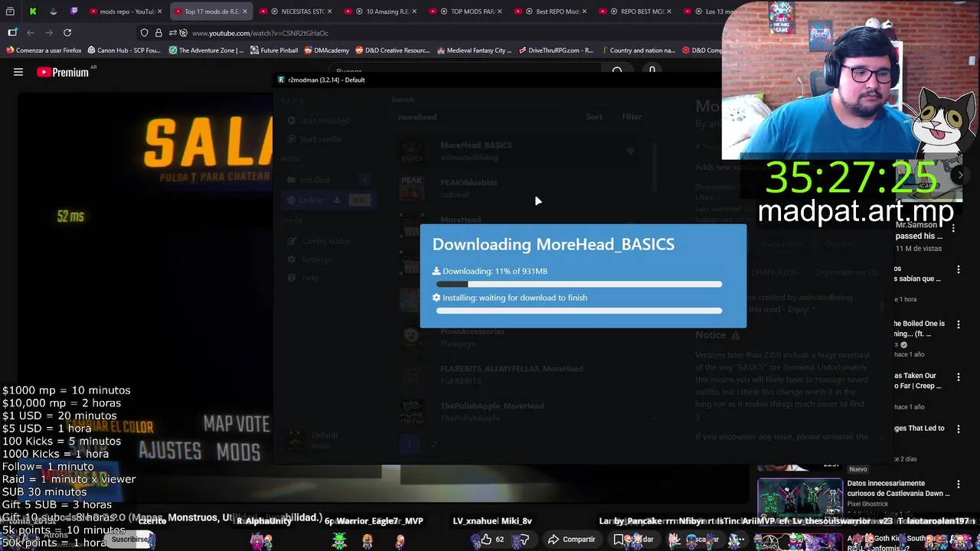Click the YouTube Premium logo
Screen dimensions: 980x551
point(63,72)
